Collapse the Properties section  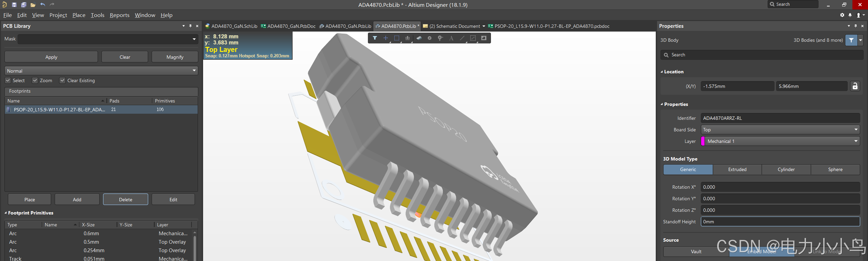[662, 104]
